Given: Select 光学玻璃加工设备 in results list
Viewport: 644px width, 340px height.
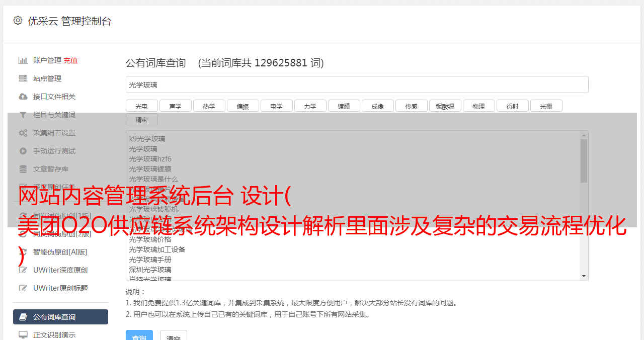Looking at the screenshot, I should pos(157,249).
